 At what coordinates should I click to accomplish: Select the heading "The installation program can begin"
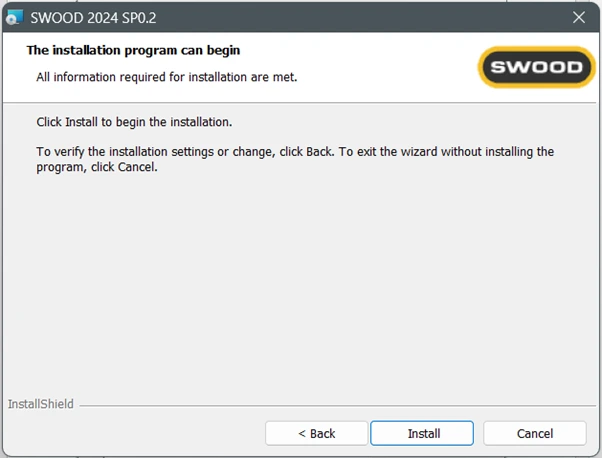tap(133, 50)
